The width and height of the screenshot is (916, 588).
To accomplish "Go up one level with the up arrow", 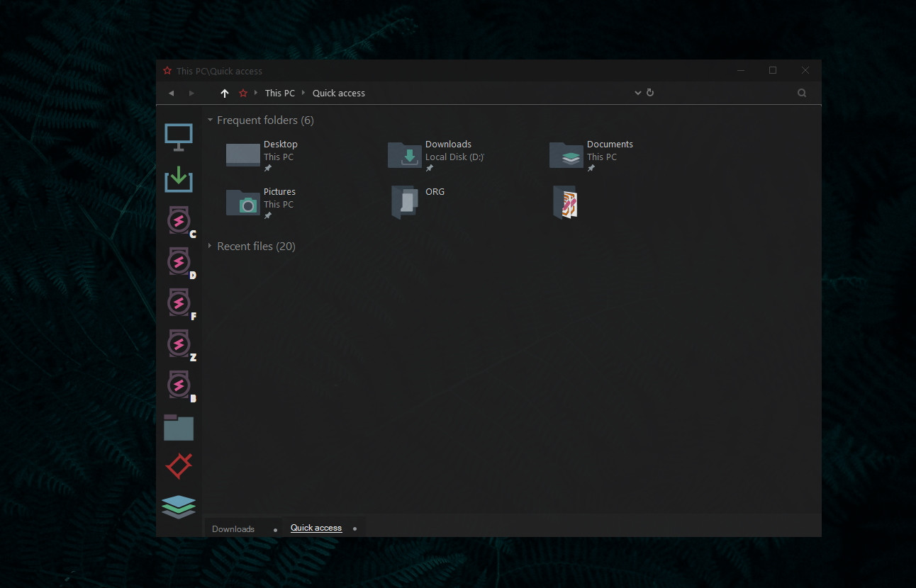I will coord(225,94).
